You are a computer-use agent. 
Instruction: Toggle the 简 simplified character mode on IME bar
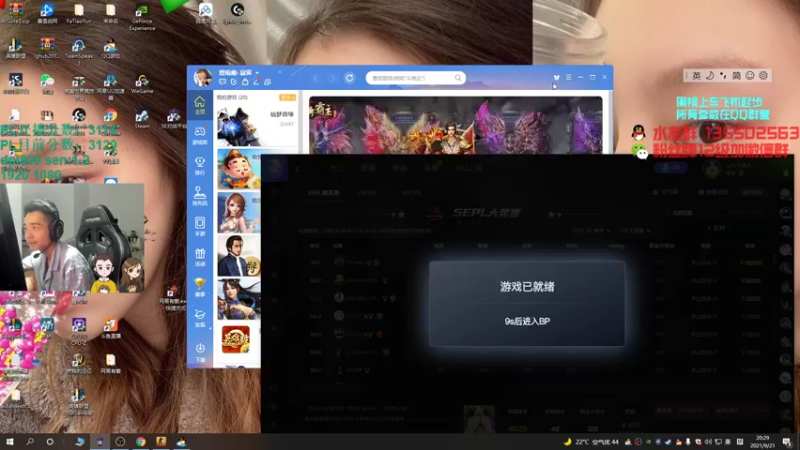pos(736,76)
